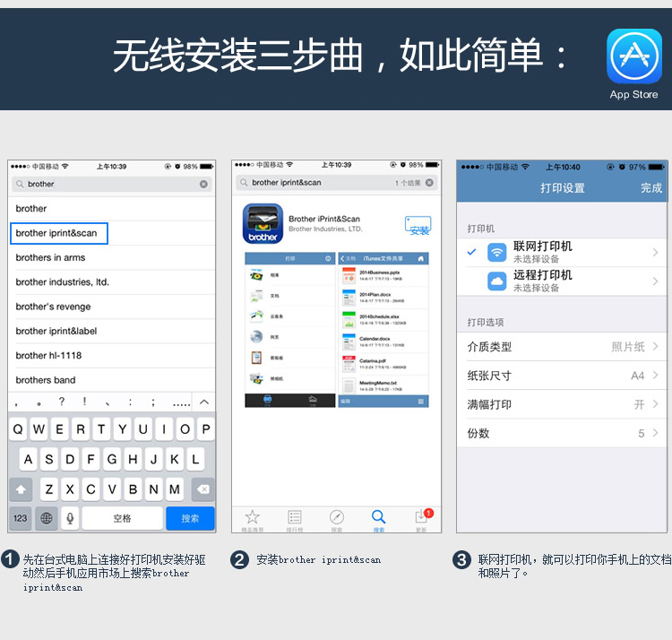672x640 pixels.
Task: Select 'brothers band' suggestion
Action: (x=111, y=380)
